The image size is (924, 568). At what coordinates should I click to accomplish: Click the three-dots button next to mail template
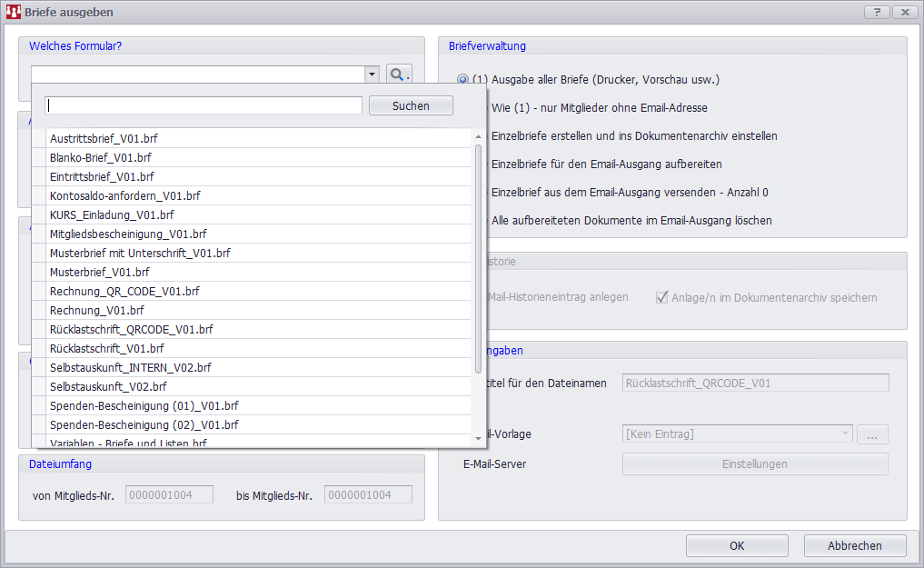[872, 434]
